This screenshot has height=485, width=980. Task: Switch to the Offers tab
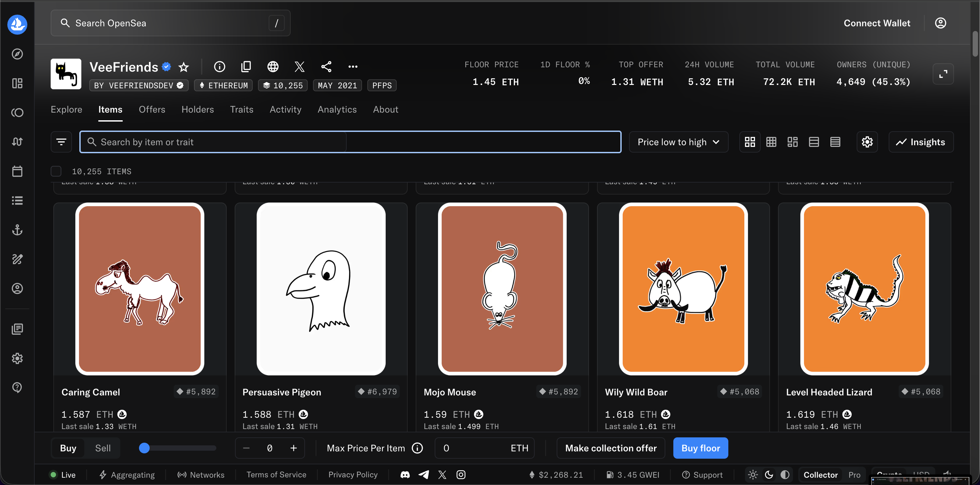152,110
